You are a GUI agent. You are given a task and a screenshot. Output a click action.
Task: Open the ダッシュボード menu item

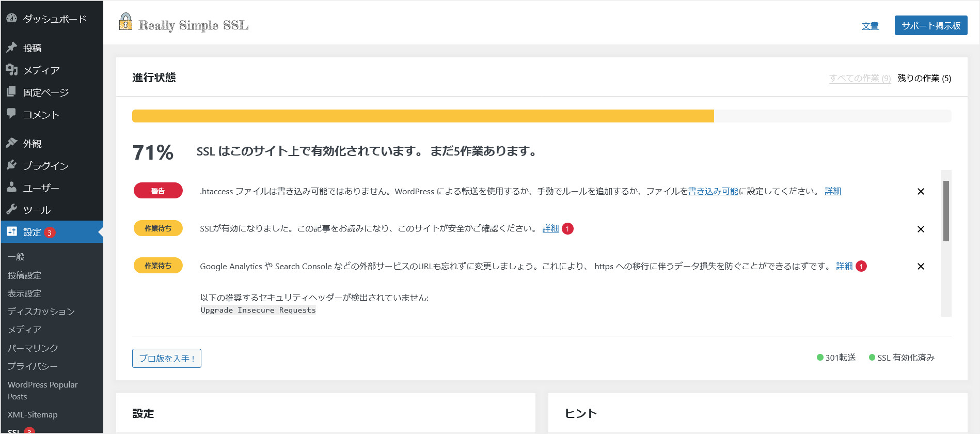(x=52, y=19)
